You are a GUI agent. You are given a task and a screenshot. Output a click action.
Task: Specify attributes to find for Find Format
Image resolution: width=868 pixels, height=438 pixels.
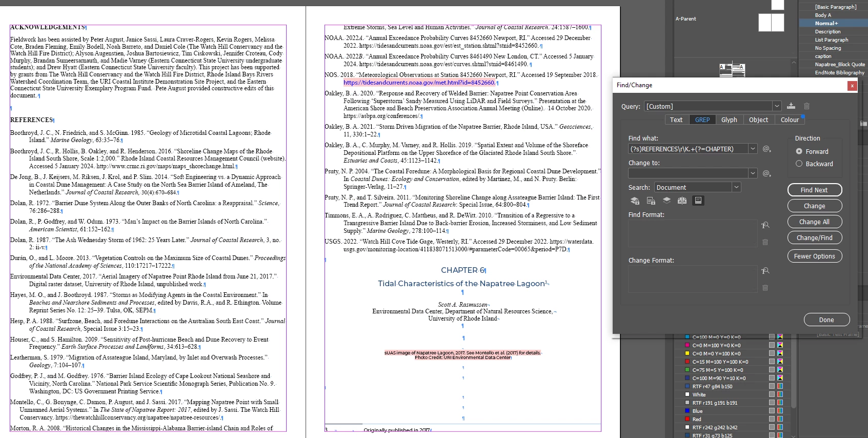click(x=765, y=225)
